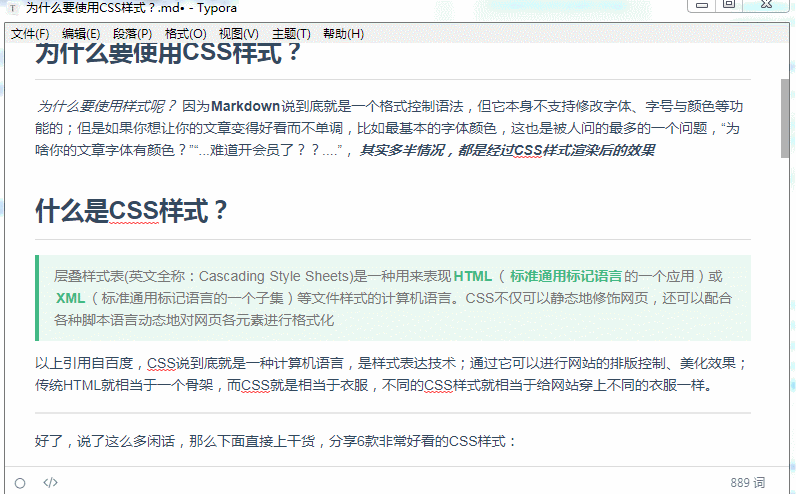Open the 文件(F) menu
Viewport: 796px width, 494px height.
tap(30, 34)
